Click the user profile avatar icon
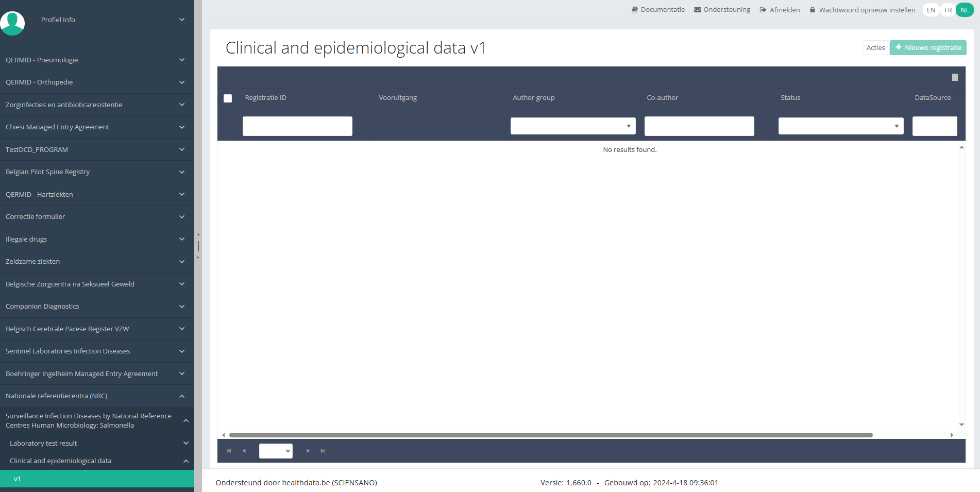Viewport: 980px width, 492px height. pos(12,23)
